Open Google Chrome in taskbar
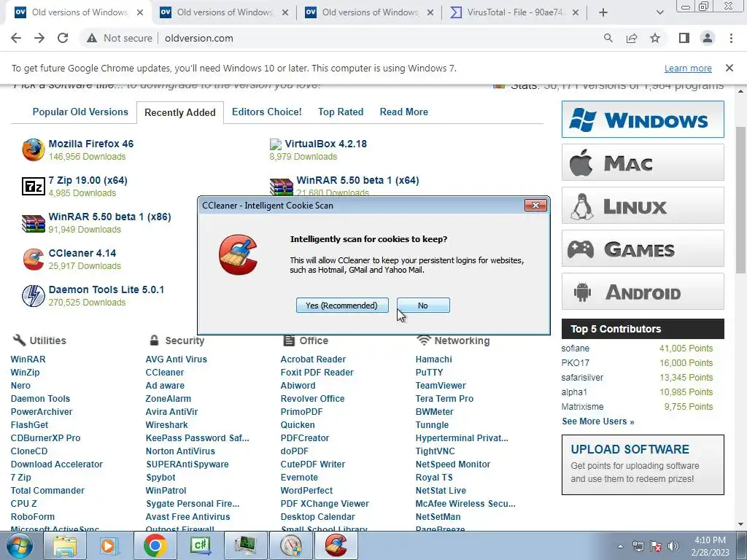Viewport: 747px width, 560px height. [x=155, y=545]
